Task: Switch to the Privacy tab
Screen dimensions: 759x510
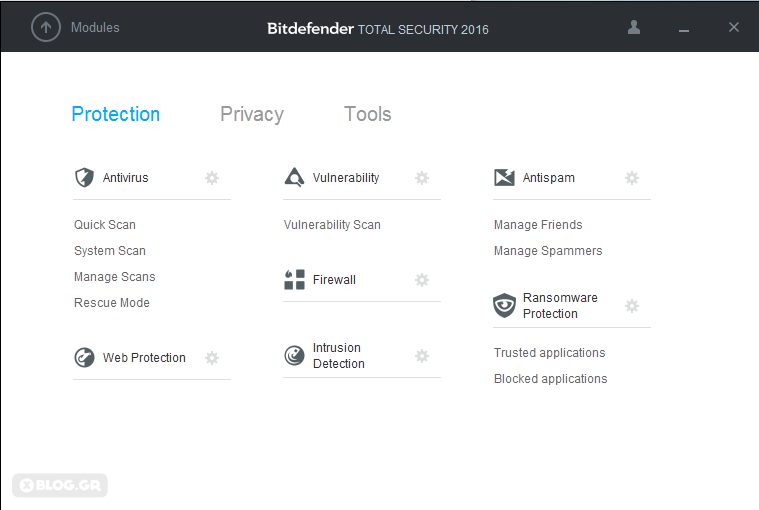Action: 252,114
